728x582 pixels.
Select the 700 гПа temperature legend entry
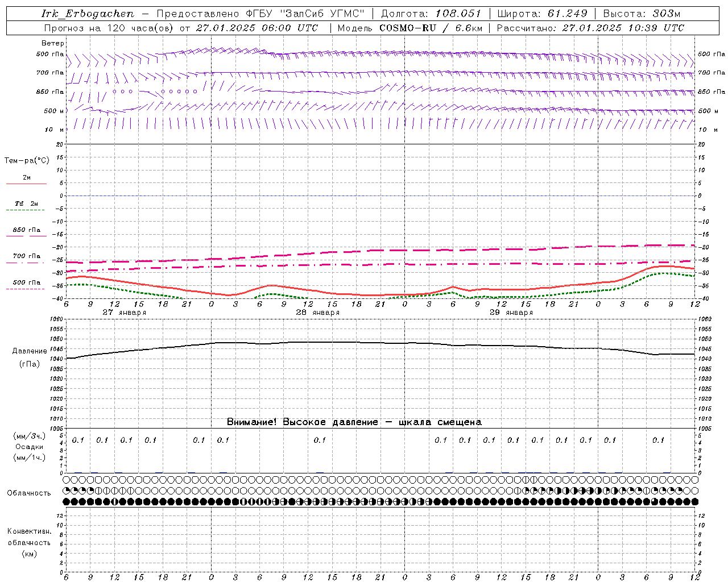[x=26, y=259]
